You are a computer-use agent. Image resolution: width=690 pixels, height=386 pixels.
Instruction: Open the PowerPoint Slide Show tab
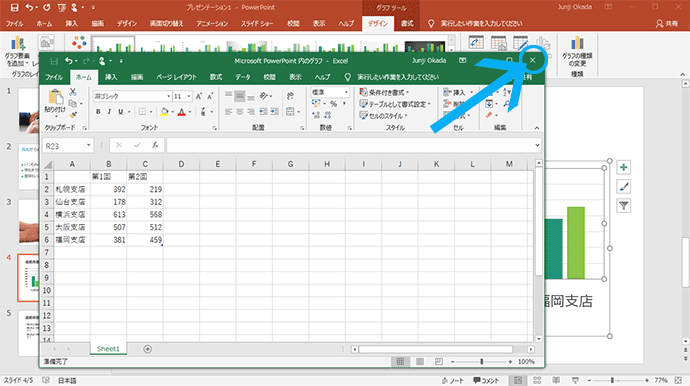(x=257, y=23)
